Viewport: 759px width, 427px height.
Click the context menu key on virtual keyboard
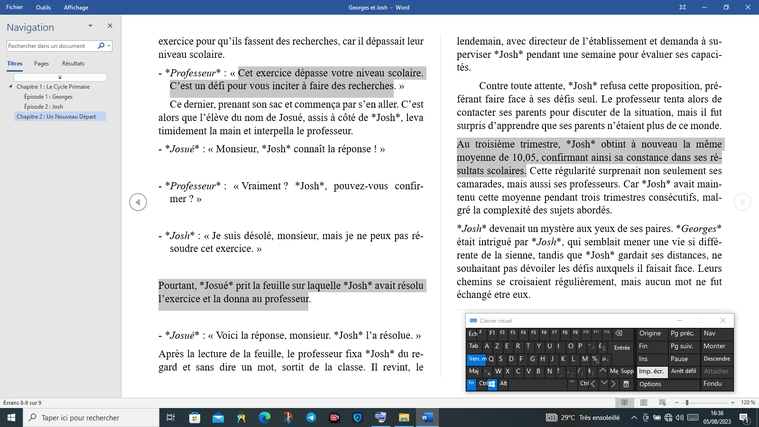626,384
